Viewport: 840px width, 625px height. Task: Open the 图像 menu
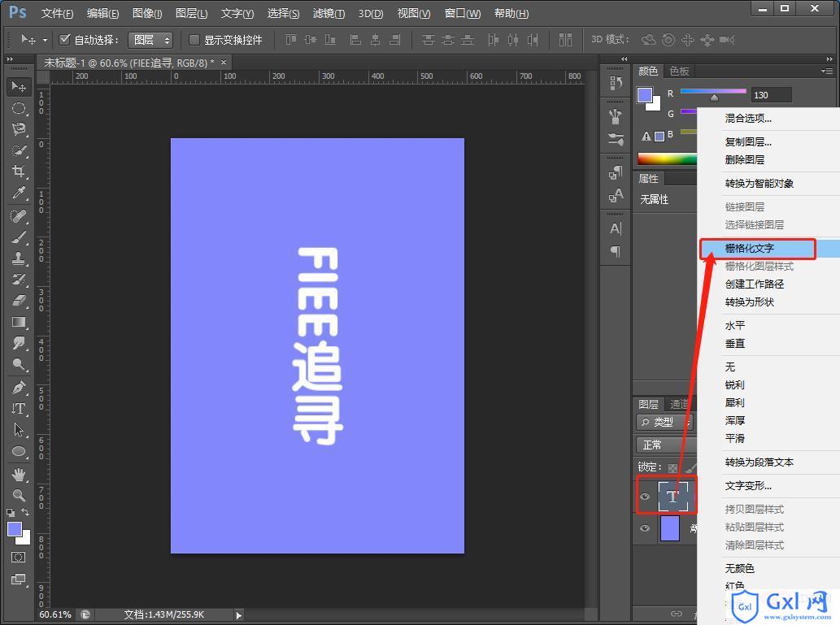[147, 13]
